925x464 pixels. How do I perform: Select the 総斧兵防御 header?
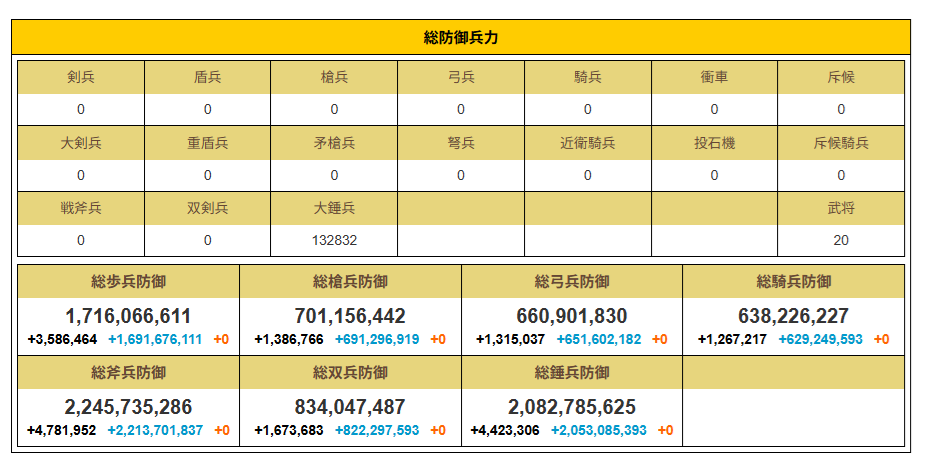[x=129, y=373]
